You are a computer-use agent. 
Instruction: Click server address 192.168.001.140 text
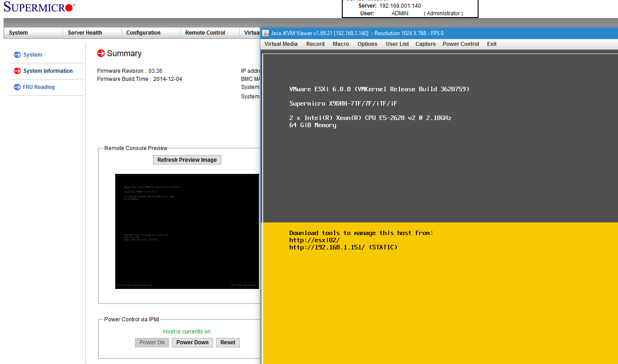pos(400,6)
